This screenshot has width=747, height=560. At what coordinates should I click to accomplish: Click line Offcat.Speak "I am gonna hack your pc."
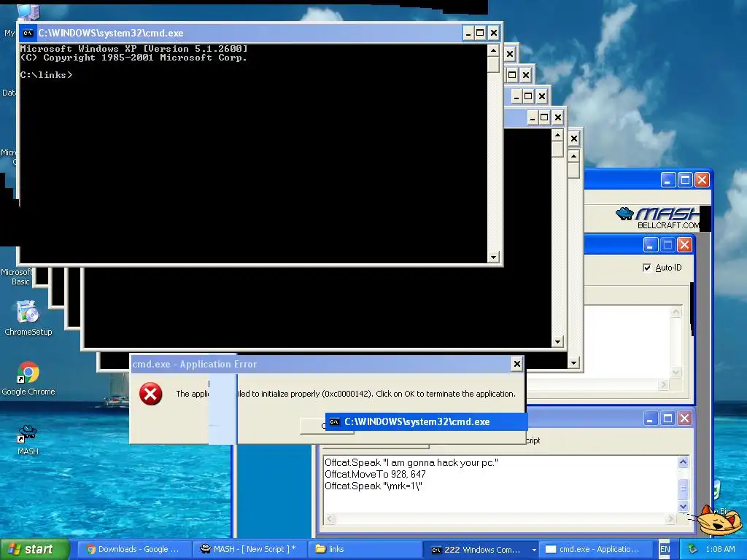click(411, 462)
